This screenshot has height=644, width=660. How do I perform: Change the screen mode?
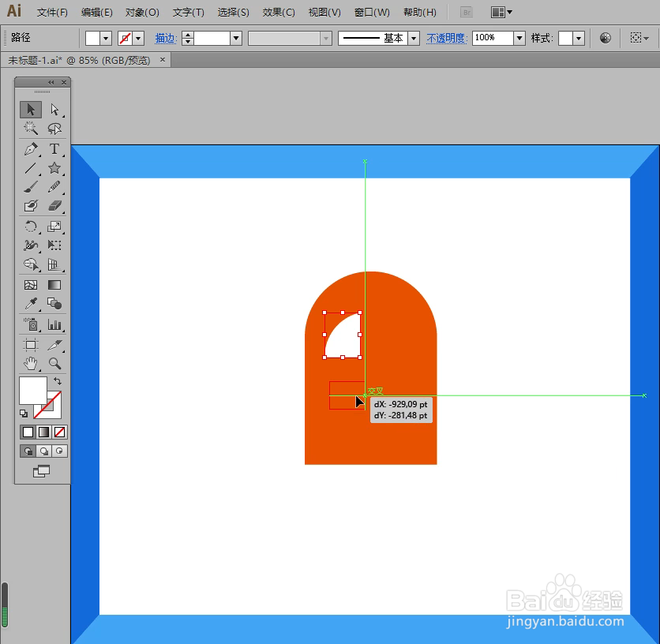tap(41, 471)
